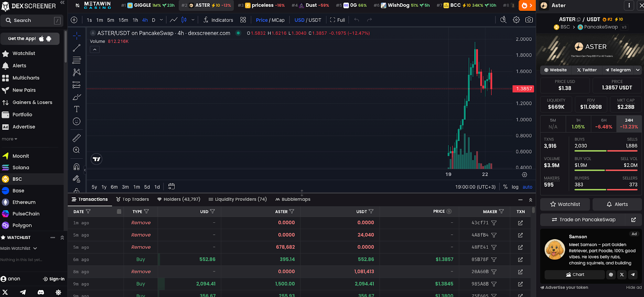Viewport: 644px width, 297px height.
Task: Open the chart time-axis settings icon
Action: 524,174
